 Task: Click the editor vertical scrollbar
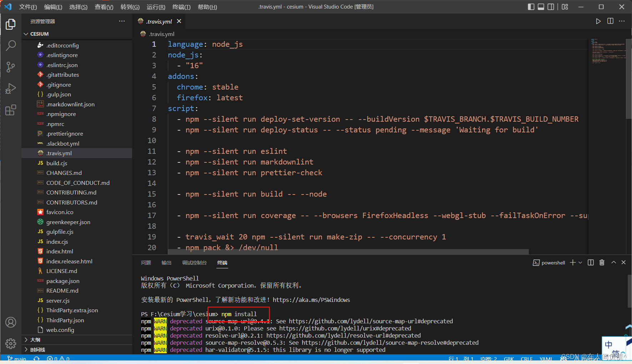pyautogui.click(x=629, y=79)
